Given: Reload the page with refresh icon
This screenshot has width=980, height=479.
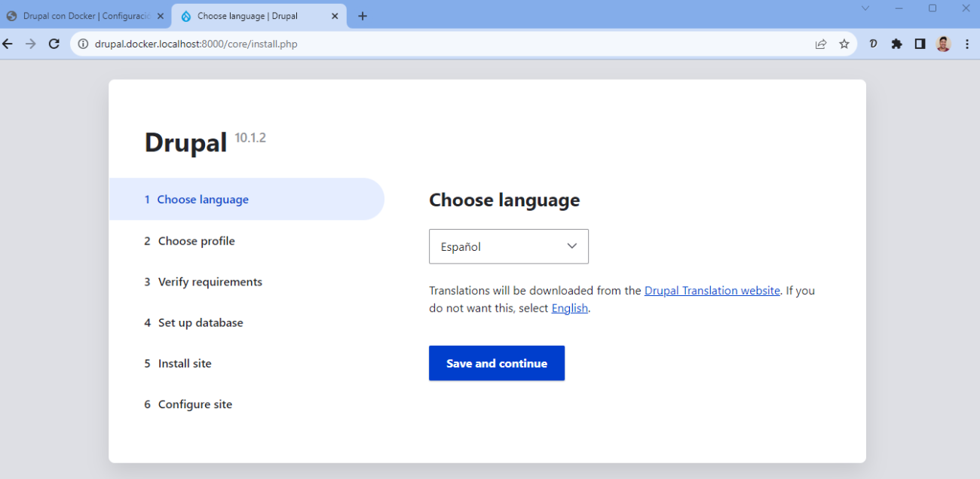Looking at the screenshot, I should pos(54,44).
